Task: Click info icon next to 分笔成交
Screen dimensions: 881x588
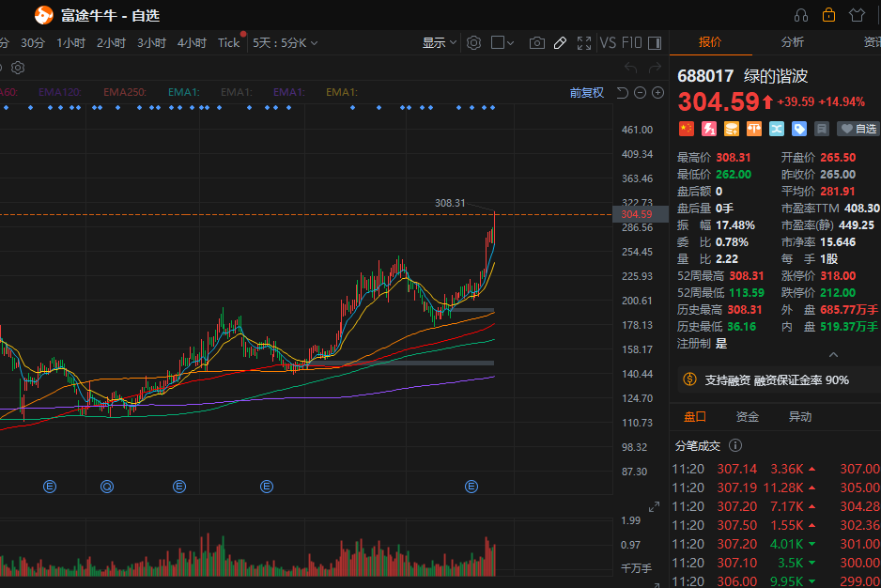Action: pos(734,446)
